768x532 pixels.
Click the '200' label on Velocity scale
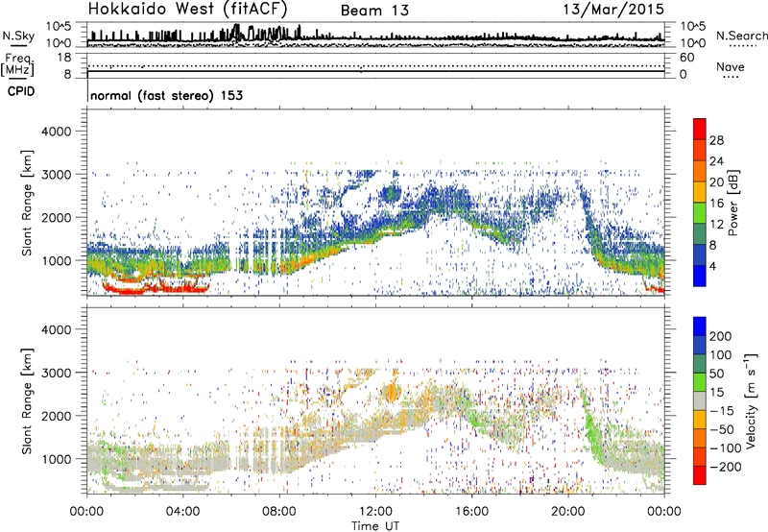721,336
